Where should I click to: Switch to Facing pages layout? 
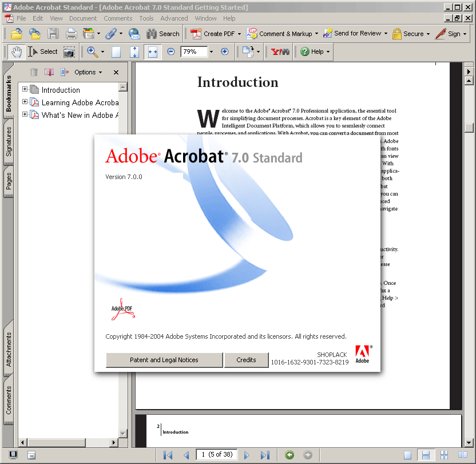tap(463, 455)
